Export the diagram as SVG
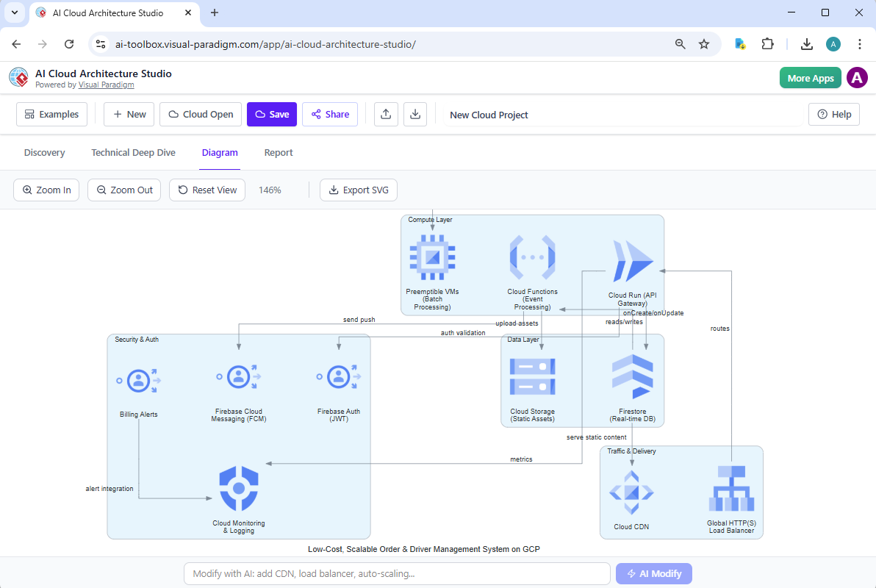 (359, 190)
